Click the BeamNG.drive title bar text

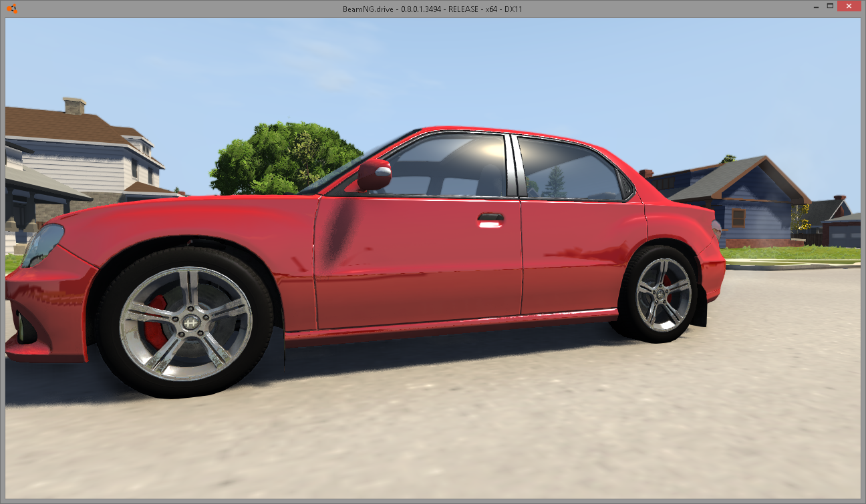pos(432,9)
